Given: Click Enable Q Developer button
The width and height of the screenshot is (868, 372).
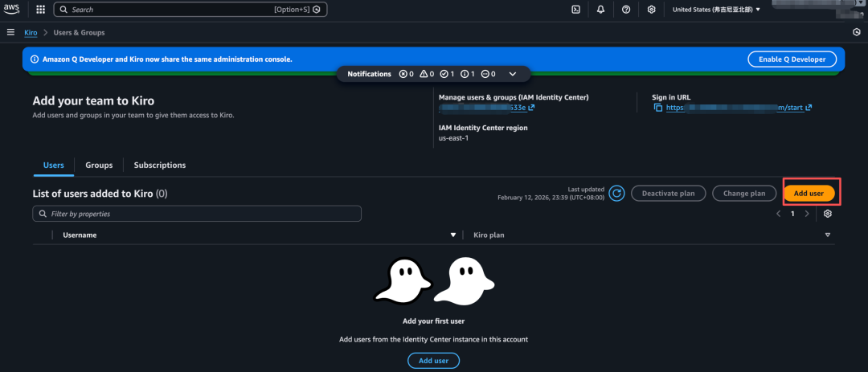Looking at the screenshot, I should pyautogui.click(x=792, y=59).
